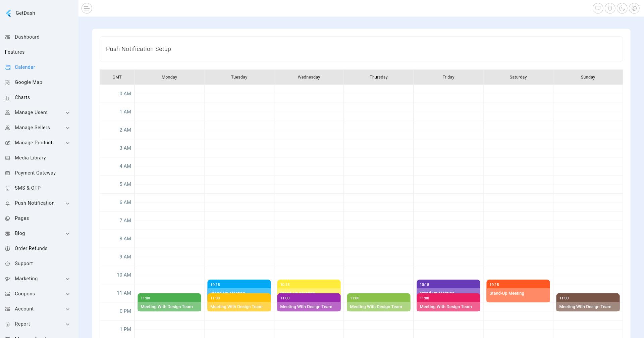Screen dimensions: 644x338
Task: Select the Calendar icon in the sidebar
Action: point(8,67)
